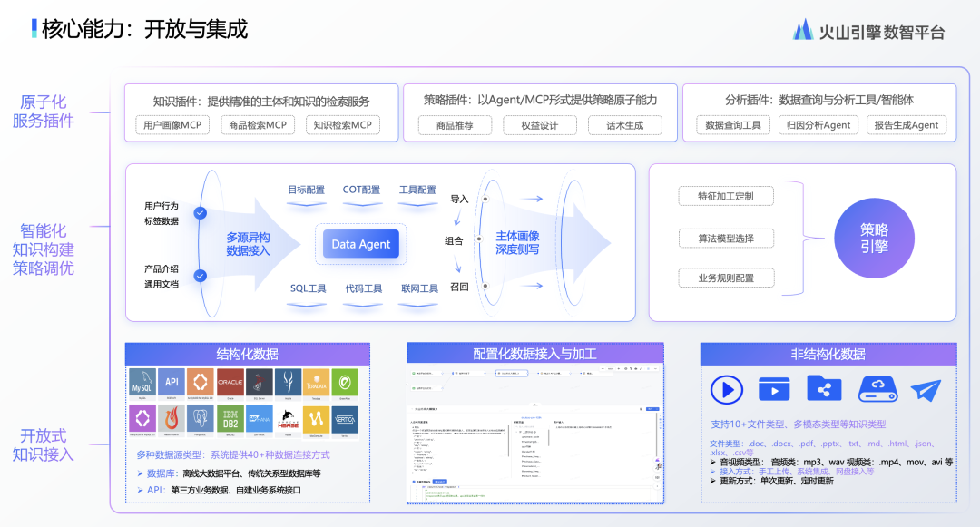The width and height of the screenshot is (980, 527).
Task: Select the cloud drive storage icon
Action: (x=877, y=389)
